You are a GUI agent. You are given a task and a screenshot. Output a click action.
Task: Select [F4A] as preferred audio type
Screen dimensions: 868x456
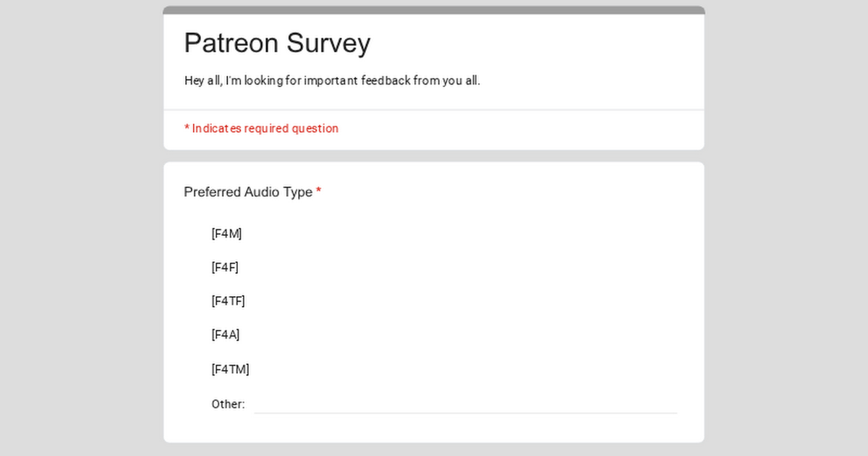click(226, 334)
